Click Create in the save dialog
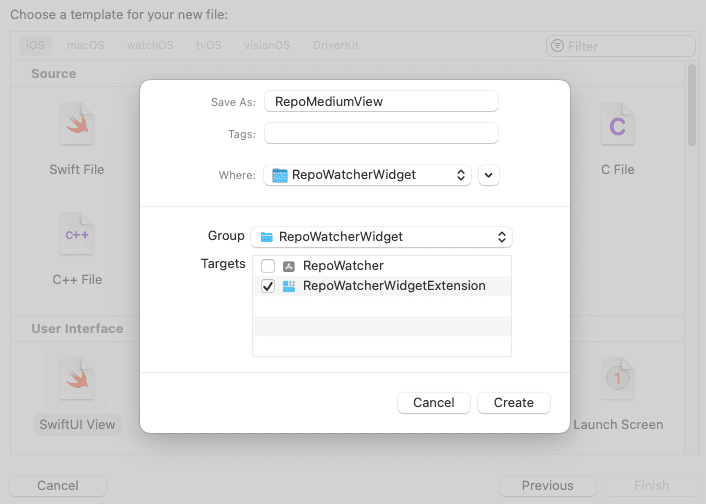The height and width of the screenshot is (504, 706). [514, 403]
